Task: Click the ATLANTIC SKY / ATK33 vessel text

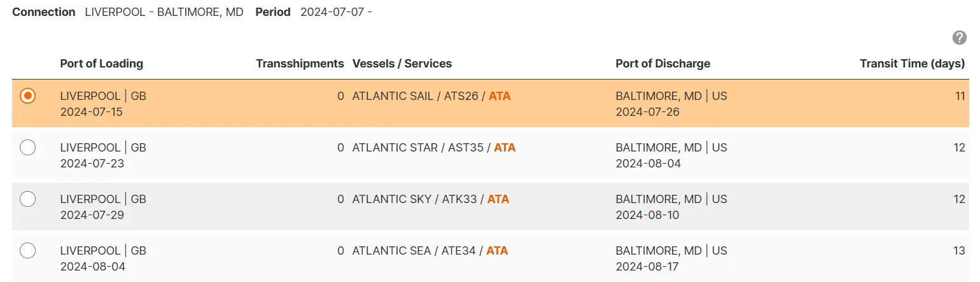Action: click(414, 199)
